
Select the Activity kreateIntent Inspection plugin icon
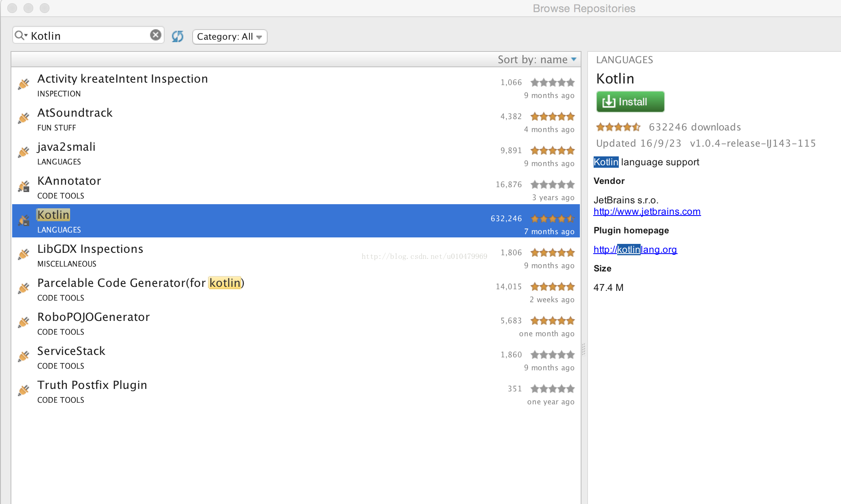coord(24,84)
